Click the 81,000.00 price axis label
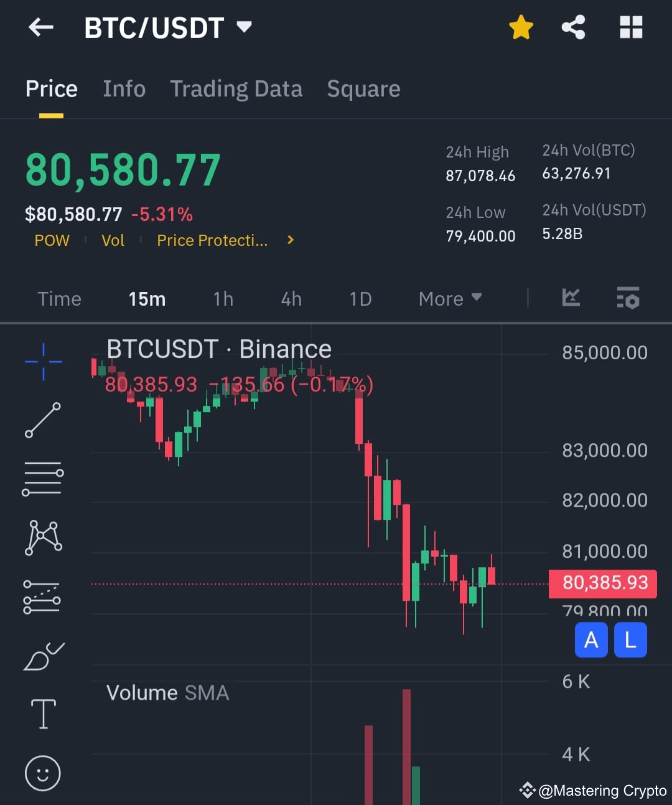 [x=605, y=551]
